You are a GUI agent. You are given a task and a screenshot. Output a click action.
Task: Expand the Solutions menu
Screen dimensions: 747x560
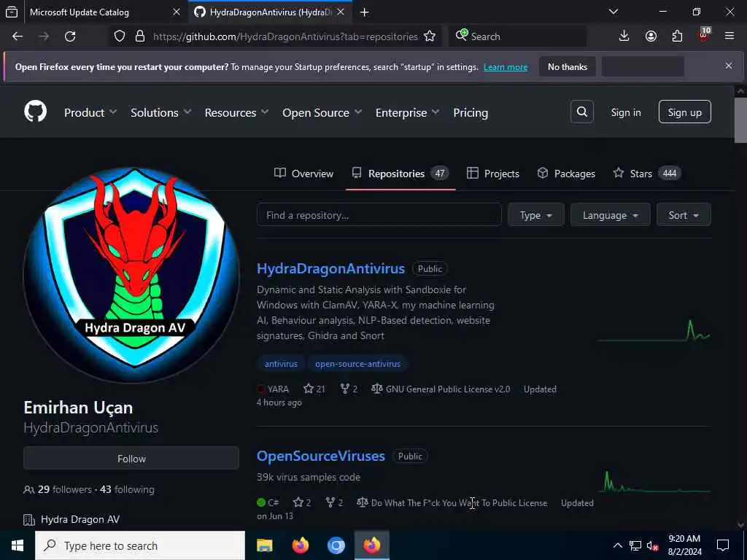[x=161, y=112]
